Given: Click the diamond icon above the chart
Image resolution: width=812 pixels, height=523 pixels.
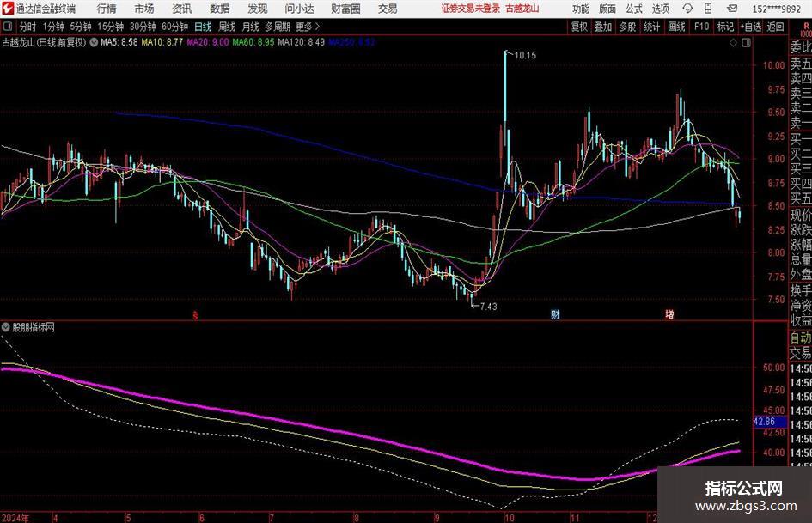Looking at the screenshot, I should [733, 43].
